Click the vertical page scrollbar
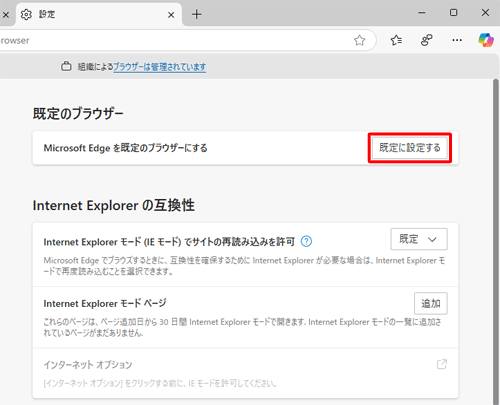This screenshot has height=405, width=500. tap(496, 242)
